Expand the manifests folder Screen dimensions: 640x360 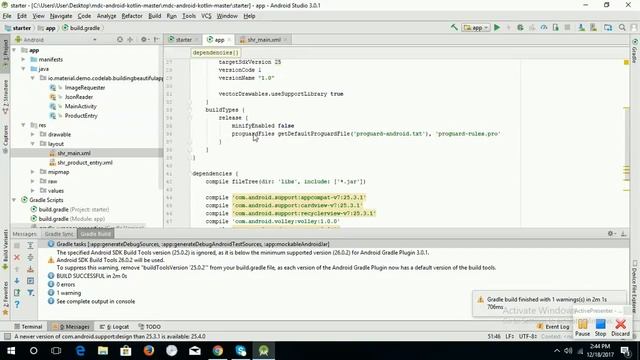coord(24,59)
